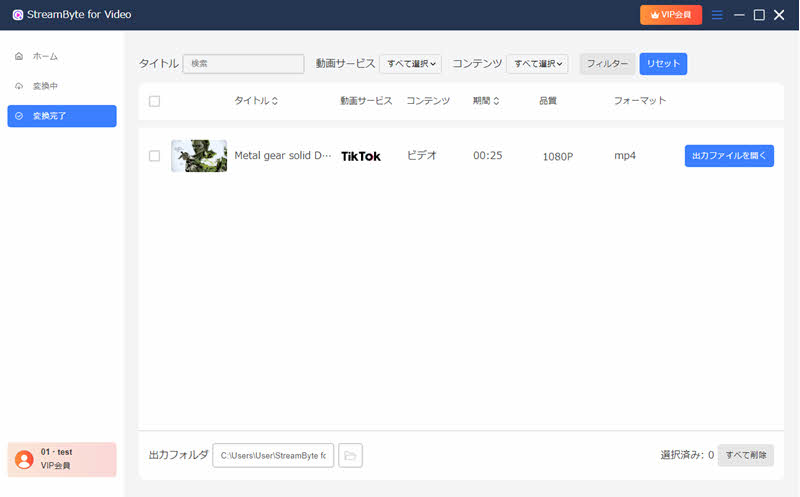Click the 品質 column header
This screenshot has width=800, height=497.
(548, 101)
